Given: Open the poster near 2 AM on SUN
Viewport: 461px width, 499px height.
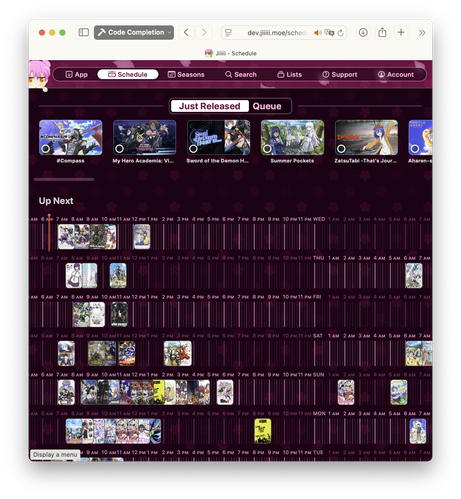Looking at the screenshot, I should [x=346, y=392].
